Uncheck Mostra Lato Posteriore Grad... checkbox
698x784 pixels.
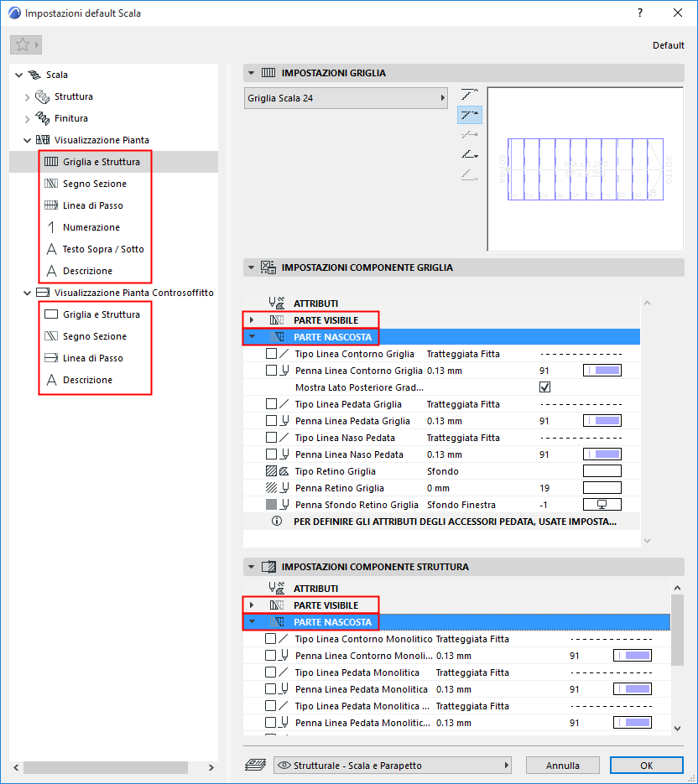point(544,387)
